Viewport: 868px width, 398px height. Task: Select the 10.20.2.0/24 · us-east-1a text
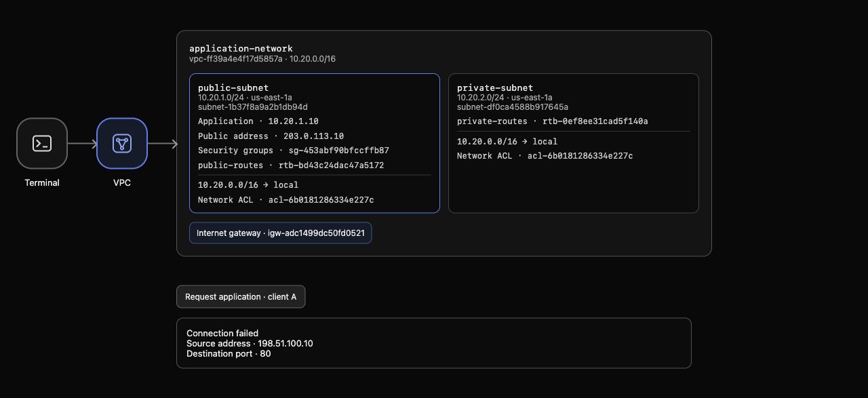(x=505, y=98)
